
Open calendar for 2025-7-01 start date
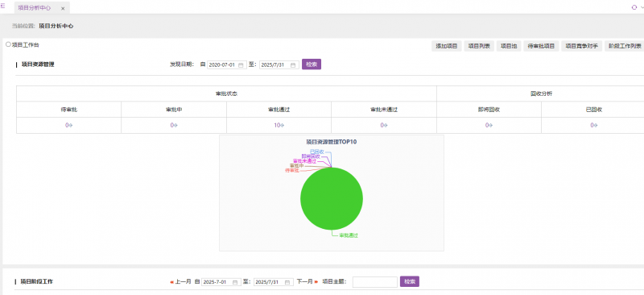click(235, 282)
